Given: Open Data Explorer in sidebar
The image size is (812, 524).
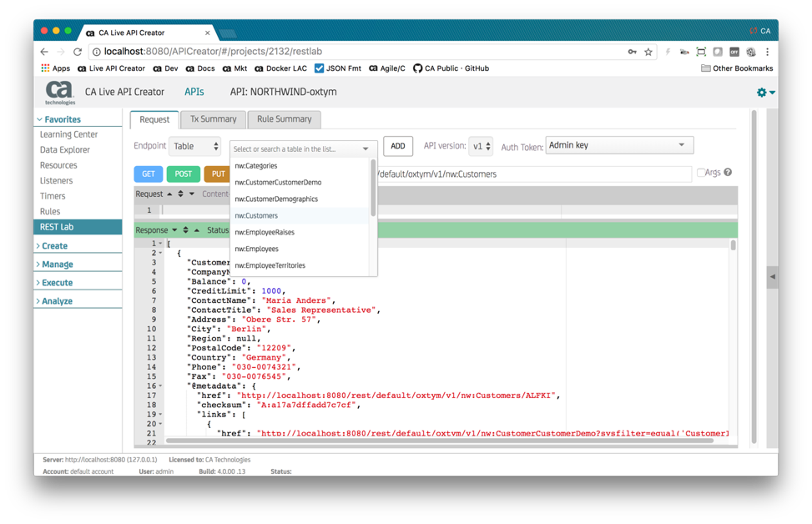Looking at the screenshot, I should tap(65, 150).
